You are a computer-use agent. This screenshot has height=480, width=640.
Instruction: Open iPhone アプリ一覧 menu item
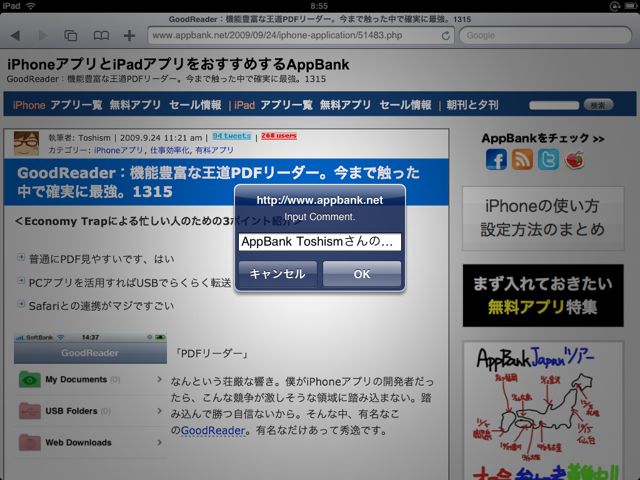point(76,105)
